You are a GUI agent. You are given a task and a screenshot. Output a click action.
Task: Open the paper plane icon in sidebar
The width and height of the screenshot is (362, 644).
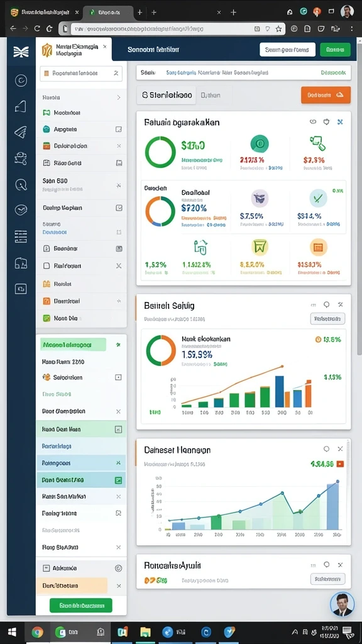pyautogui.click(x=21, y=131)
